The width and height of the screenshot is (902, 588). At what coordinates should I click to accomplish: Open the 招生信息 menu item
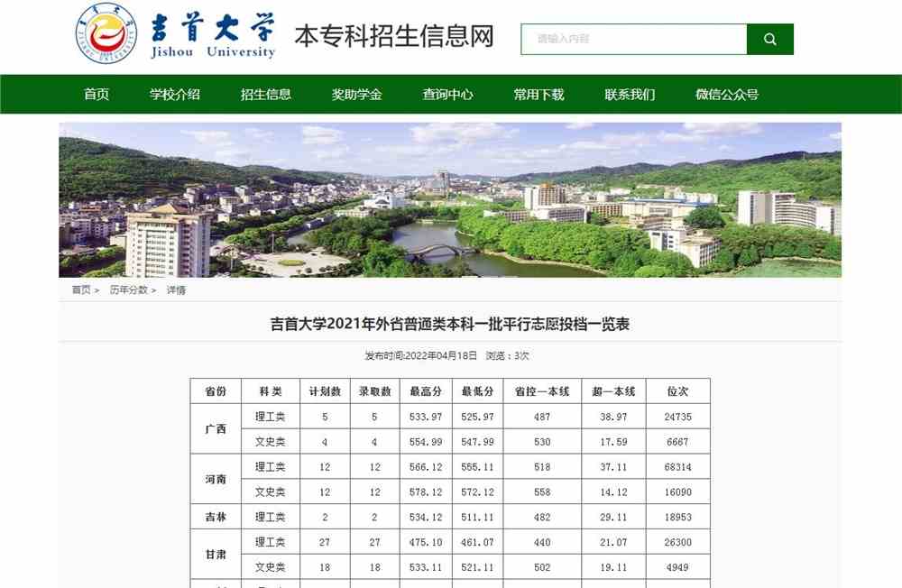coord(266,95)
